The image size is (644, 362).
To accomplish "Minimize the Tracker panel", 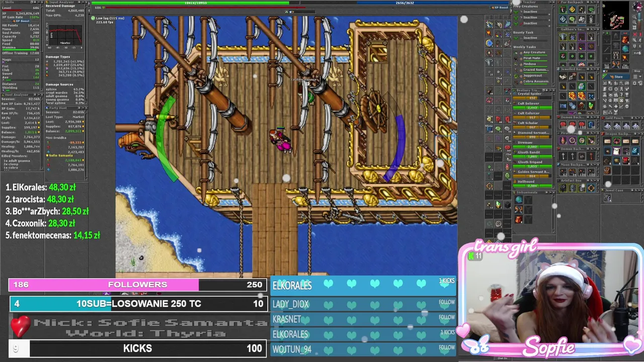I will 550,2.
